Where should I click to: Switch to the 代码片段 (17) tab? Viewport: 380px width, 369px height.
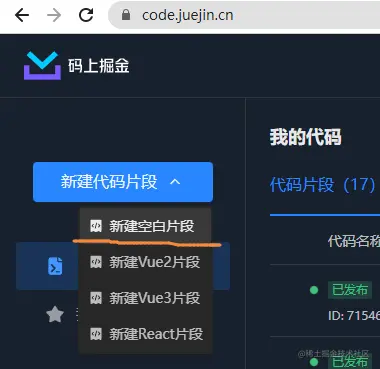click(x=323, y=184)
